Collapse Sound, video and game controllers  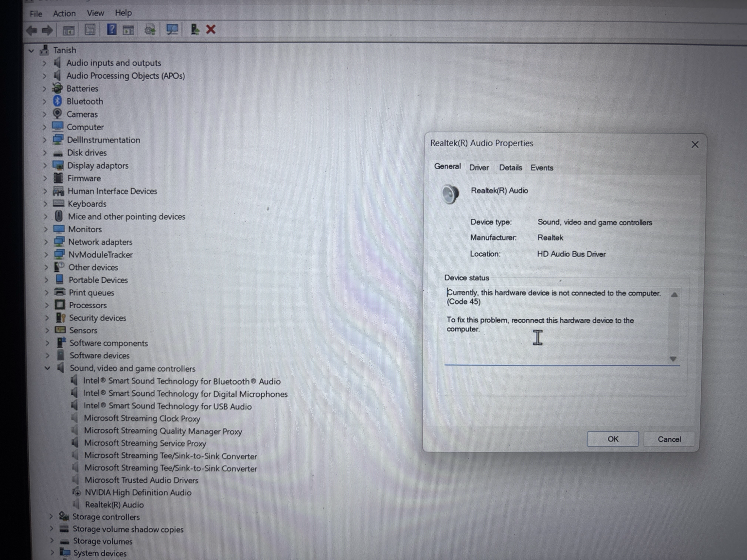(x=48, y=368)
